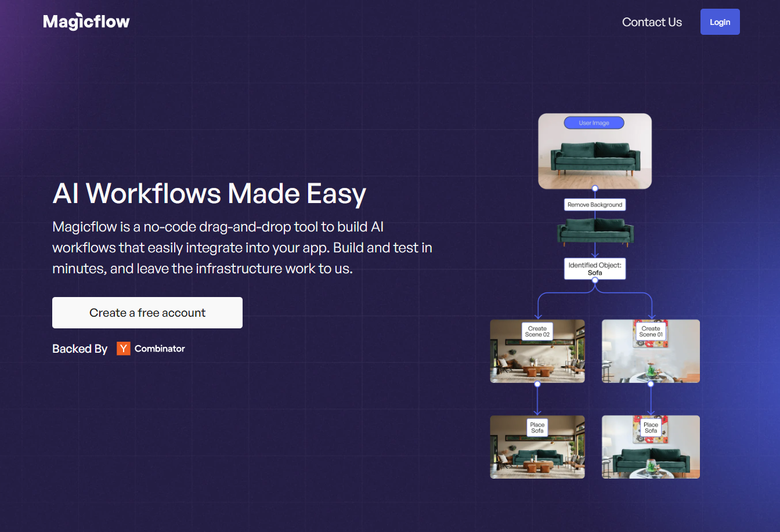780x532 pixels.
Task: Click the Identified Object: Sofa node
Action: 595,269
